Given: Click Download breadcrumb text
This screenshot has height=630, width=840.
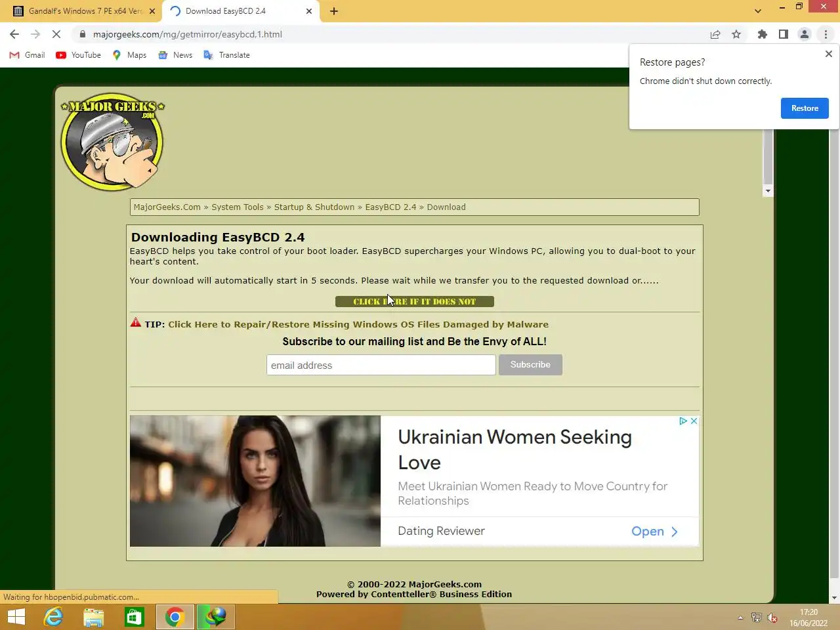Looking at the screenshot, I should click(446, 207).
